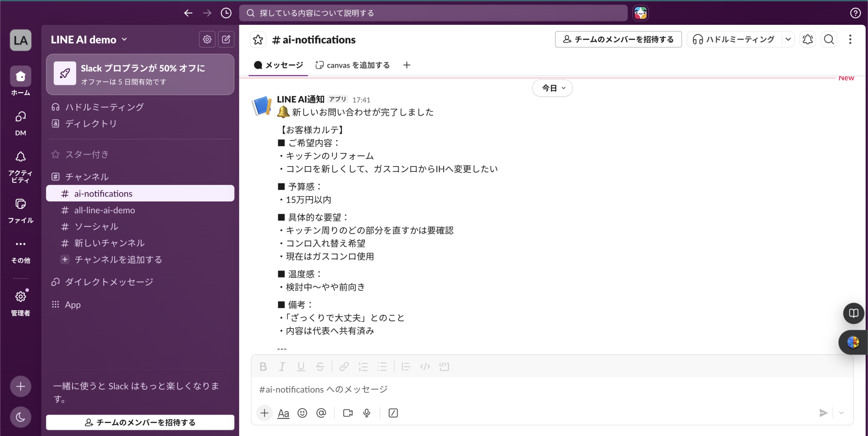Screen dimensions: 868x436
Task: Open #all-line-ai-demo channel
Action: coord(140,210)
